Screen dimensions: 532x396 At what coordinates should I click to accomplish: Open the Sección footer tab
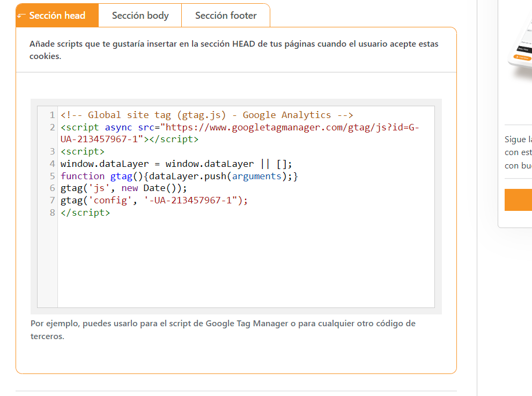[x=226, y=15]
